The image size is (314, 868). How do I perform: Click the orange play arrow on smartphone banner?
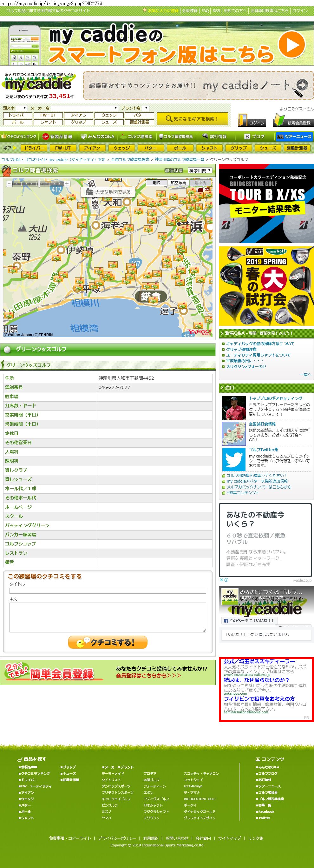coord(291,44)
